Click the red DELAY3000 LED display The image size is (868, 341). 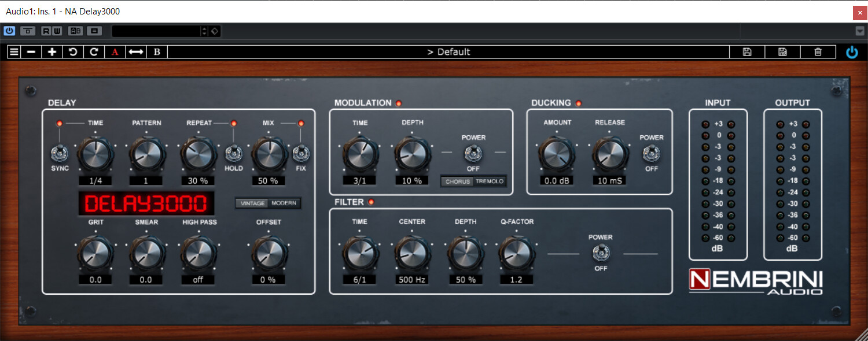pos(146,204)
